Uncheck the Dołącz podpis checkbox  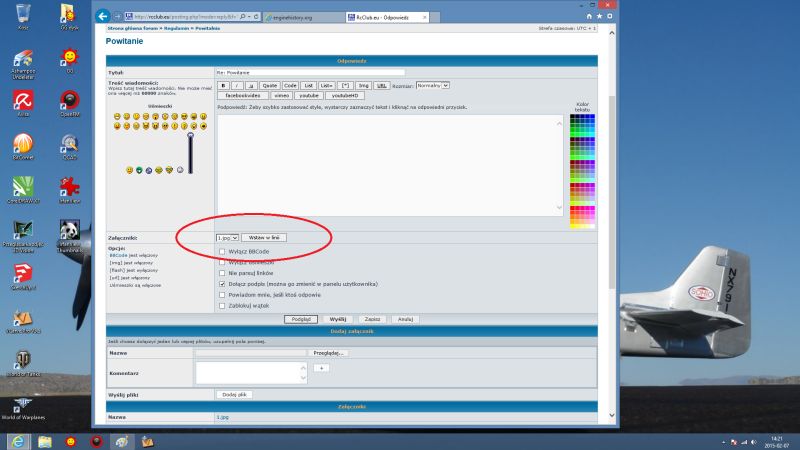click(x=222, y=284)
